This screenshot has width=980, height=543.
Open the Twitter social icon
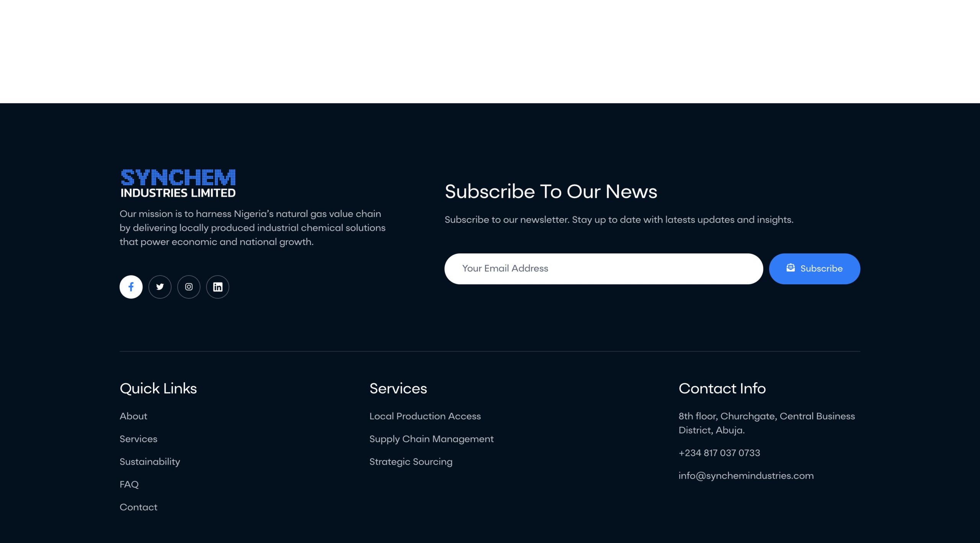(x=160, y=287)
